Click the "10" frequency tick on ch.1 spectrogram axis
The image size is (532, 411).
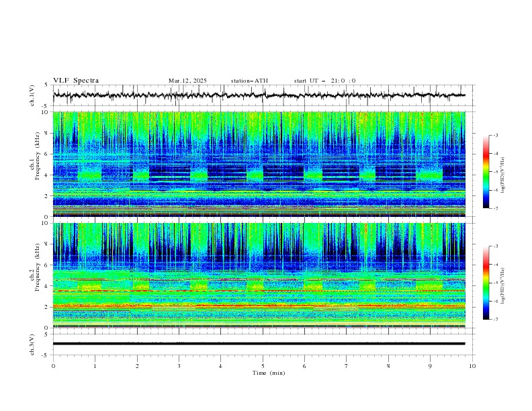coord(46,112)
